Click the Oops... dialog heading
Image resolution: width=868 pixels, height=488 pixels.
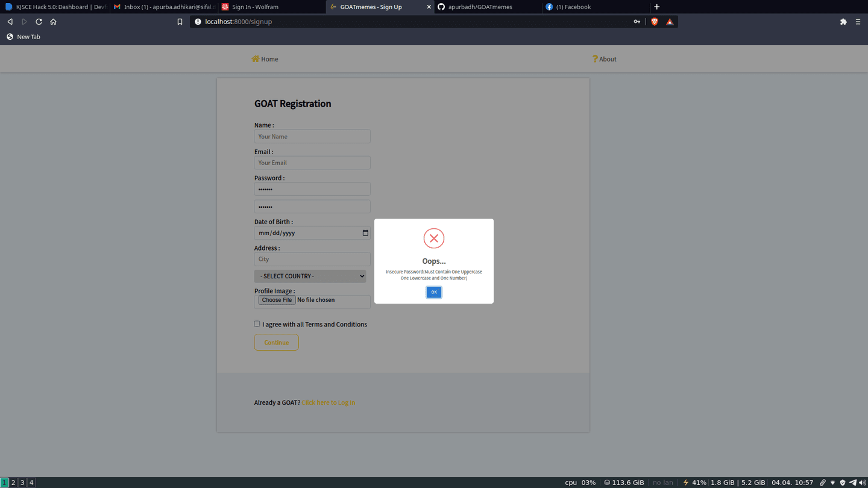click(434, 261)
